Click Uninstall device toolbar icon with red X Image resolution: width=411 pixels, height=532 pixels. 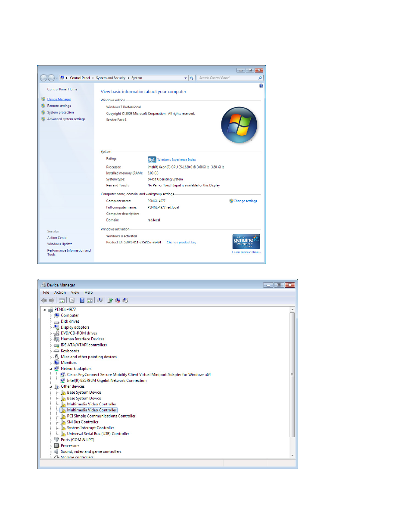118,301
